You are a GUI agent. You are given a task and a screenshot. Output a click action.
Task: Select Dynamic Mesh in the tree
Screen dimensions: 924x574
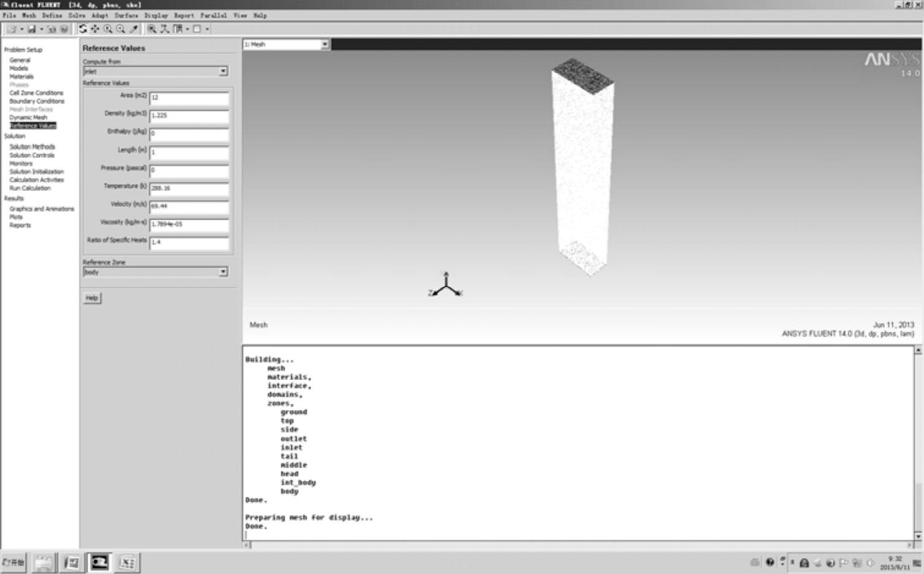pyautogui.click(x=28, y=117)
